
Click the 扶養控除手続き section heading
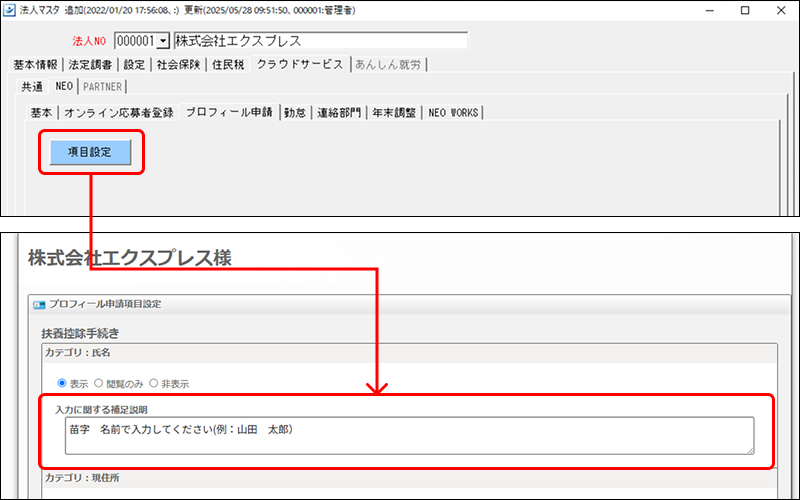[81, 333]
